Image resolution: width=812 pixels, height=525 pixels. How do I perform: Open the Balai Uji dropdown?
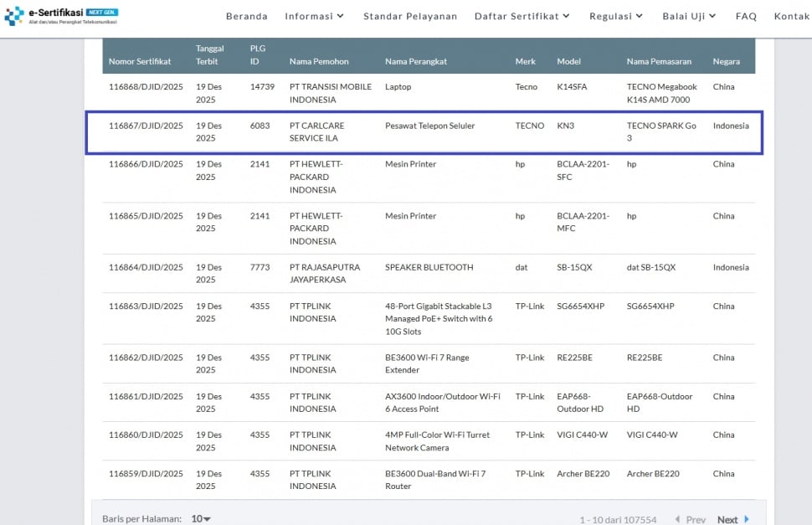point(689,16)
